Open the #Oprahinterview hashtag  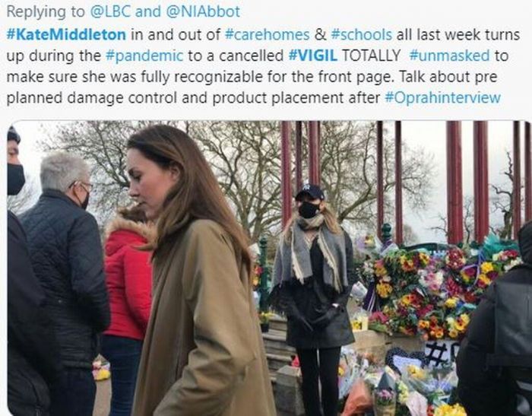point(443,98)
